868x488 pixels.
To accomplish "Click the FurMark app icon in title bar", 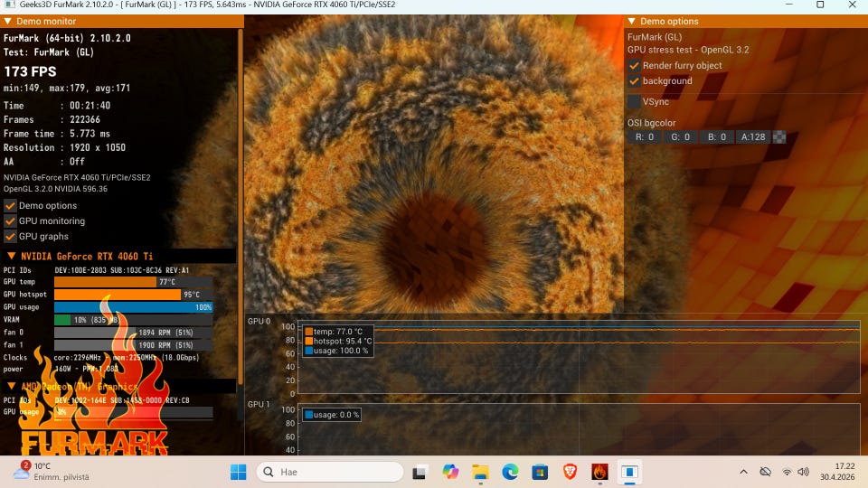I will [10, 5].
